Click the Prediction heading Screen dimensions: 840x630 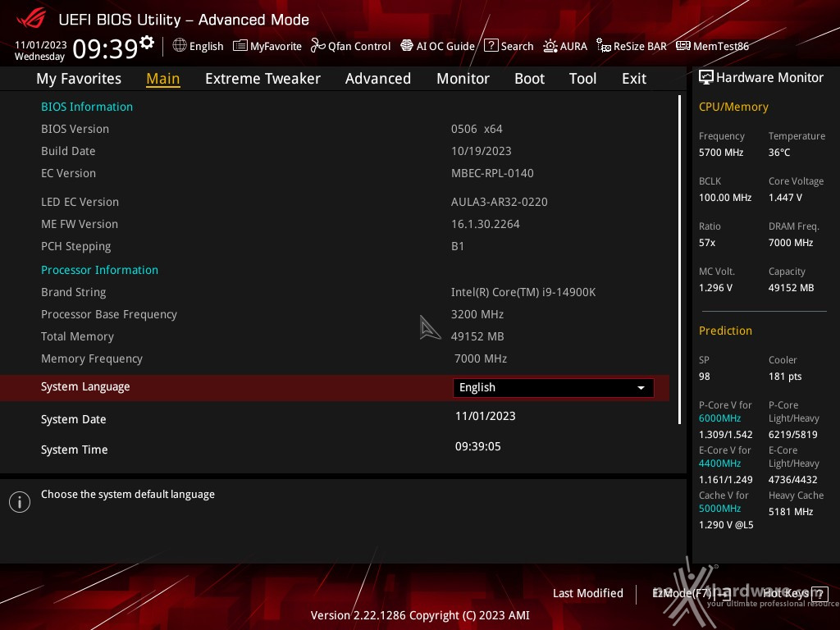[725, 331]
